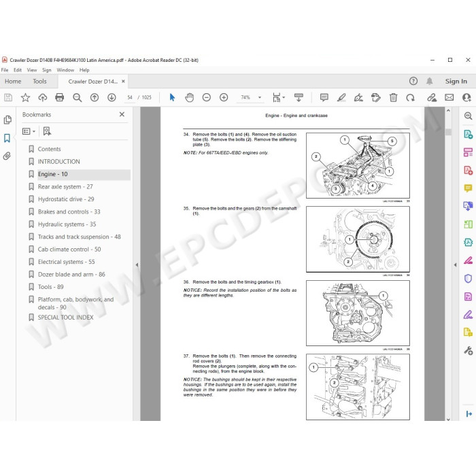Open Hydrostatic drive - 29 bookmark
The image size is (476, 476).
(66, 199)
